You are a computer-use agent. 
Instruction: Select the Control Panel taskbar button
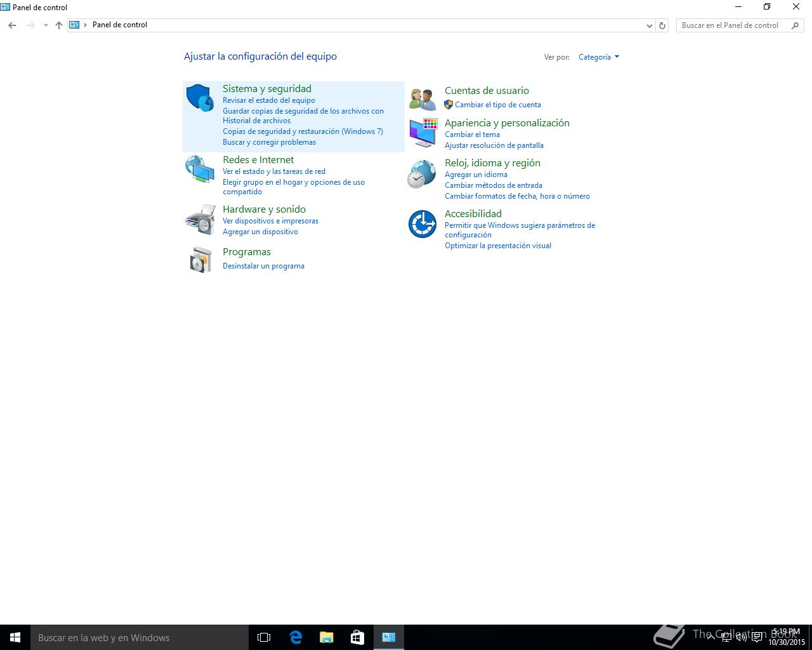(x=389, y=637)
